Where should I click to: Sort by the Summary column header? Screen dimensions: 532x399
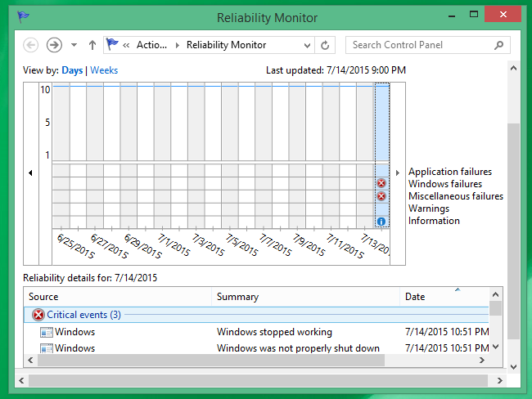tap(237, 297)
